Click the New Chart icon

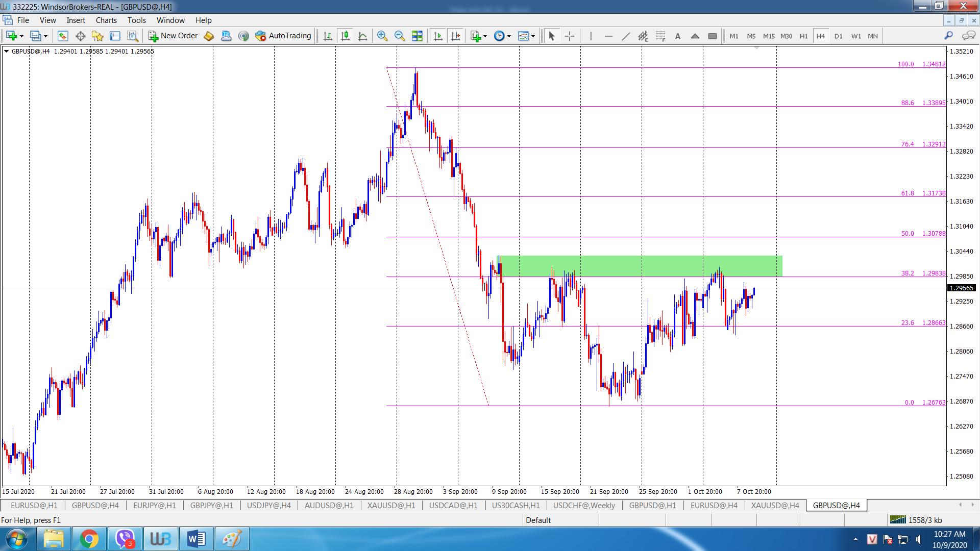(x=11, y=36)
